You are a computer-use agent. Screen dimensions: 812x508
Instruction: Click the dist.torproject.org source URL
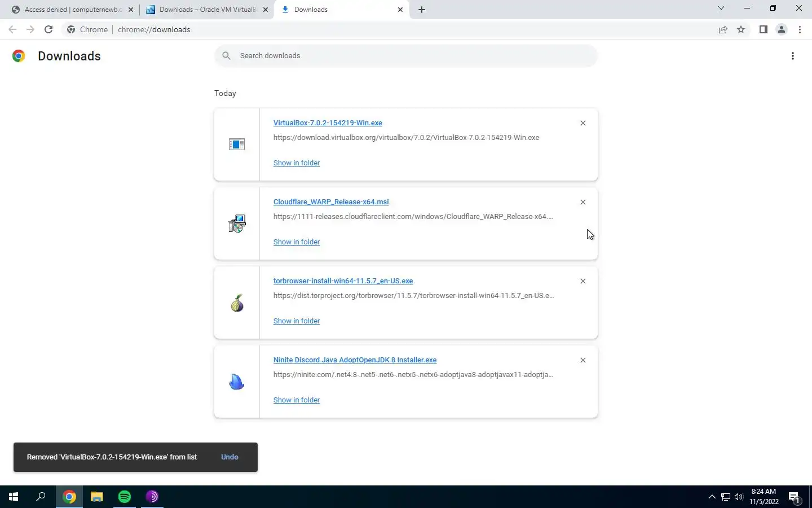[x=413, y=296]
